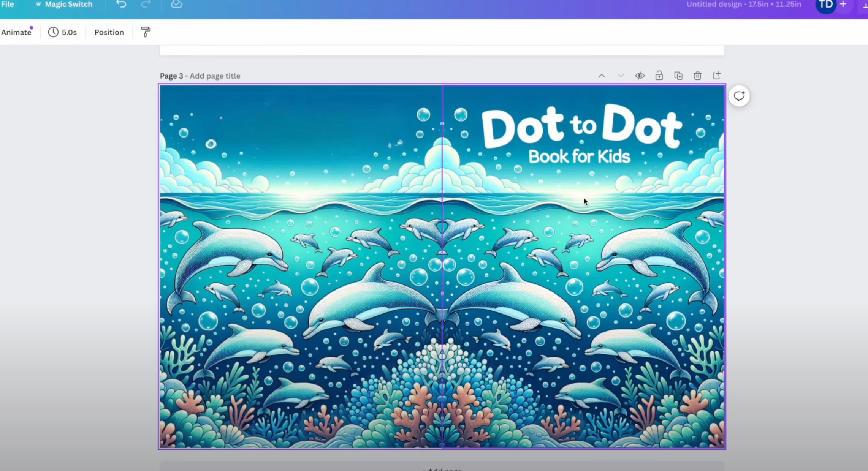Toggle the animation timer showing 5.0s
This screenshot has height=471, width=868.
point(63,32)
